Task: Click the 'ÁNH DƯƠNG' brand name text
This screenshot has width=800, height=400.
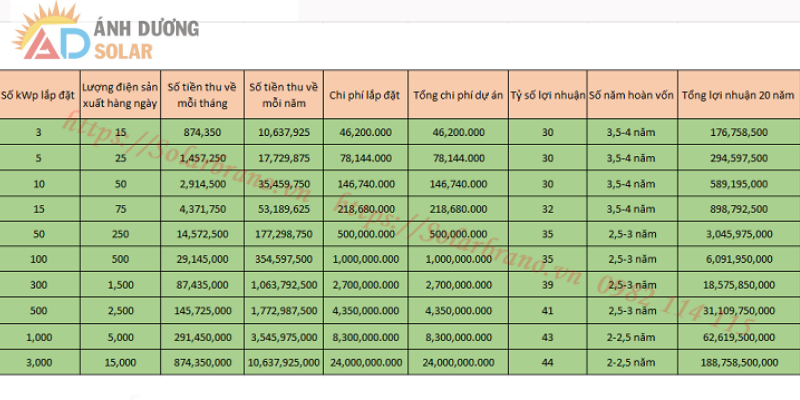Action: coord(147,29)
